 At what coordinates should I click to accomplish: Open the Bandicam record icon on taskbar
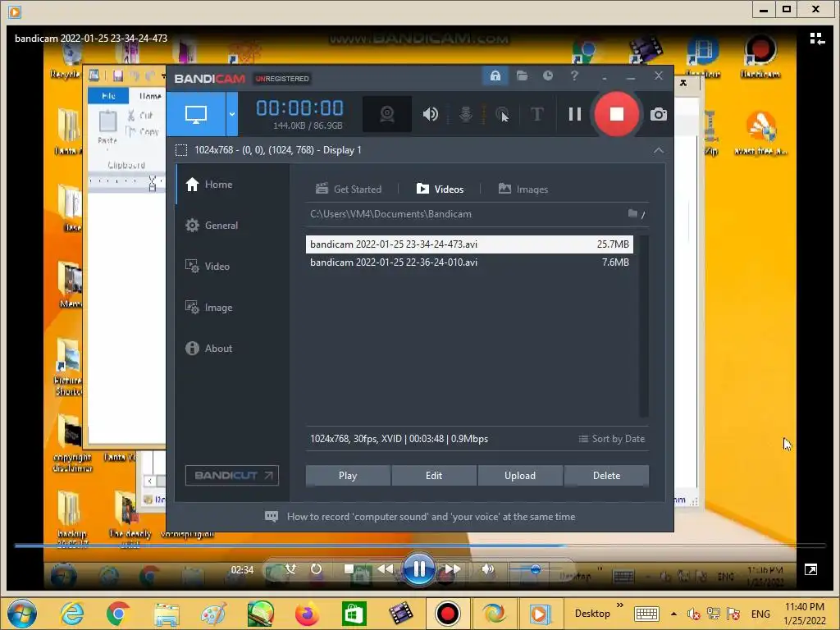(448, 614)
